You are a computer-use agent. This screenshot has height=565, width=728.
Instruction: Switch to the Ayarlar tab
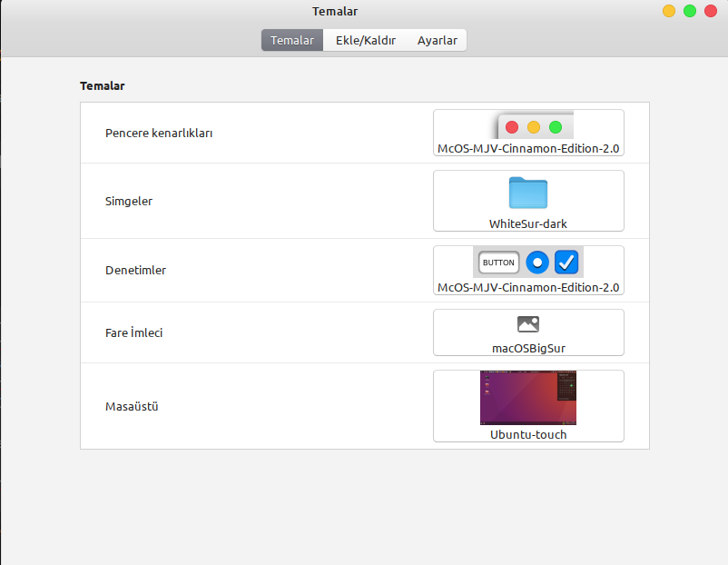click(437, 41)
